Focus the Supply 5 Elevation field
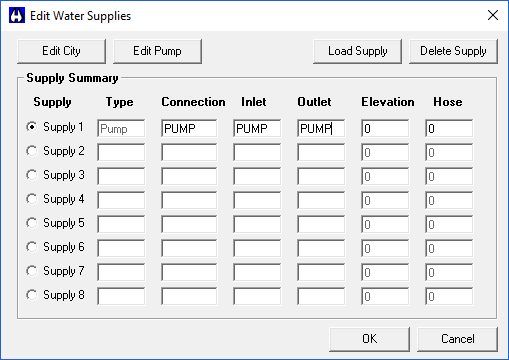This screenshot has width=509, height=360. point(385,224)
